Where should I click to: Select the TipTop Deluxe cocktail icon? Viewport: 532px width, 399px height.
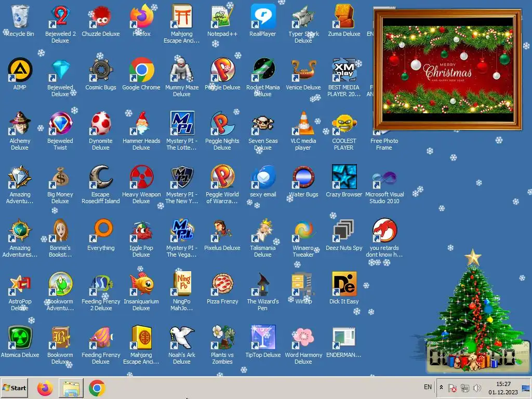pyautogui.click(x=263, y=337)
